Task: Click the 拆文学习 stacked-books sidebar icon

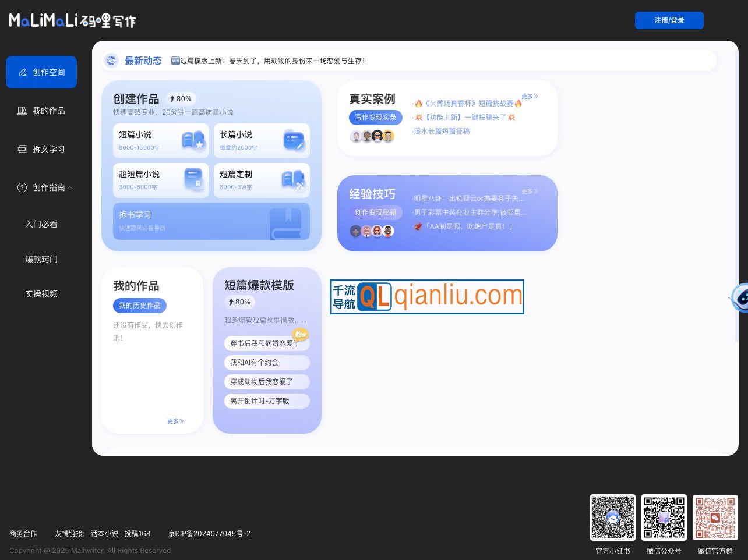Action: point(23,149)
